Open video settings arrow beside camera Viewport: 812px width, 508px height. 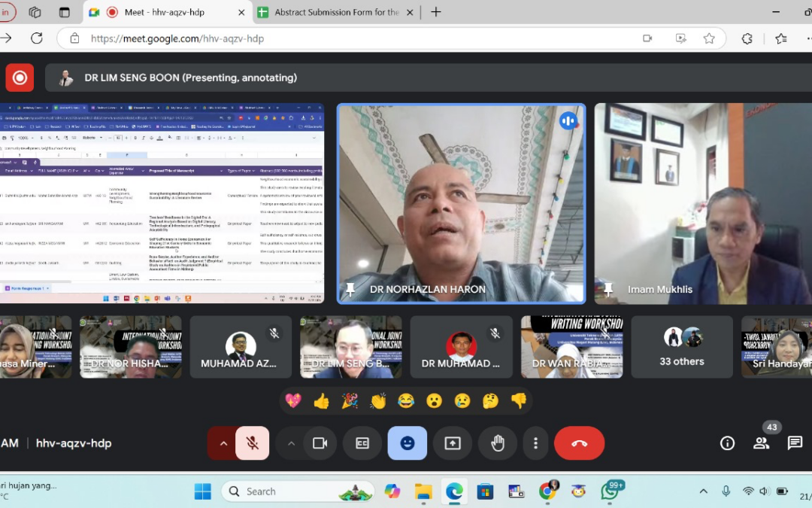291,443
